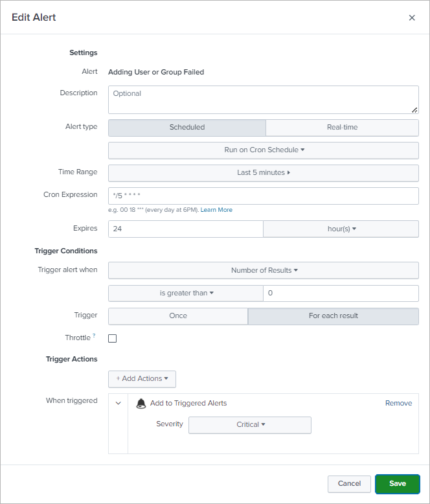Remove the Triggered Alerts action

coord(398,403)
